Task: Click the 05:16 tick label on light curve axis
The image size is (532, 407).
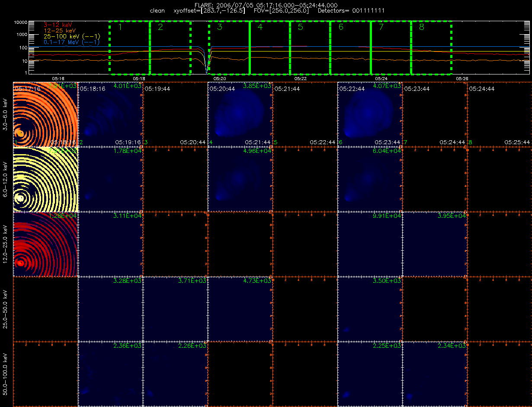Action: (x=58, y=78)
